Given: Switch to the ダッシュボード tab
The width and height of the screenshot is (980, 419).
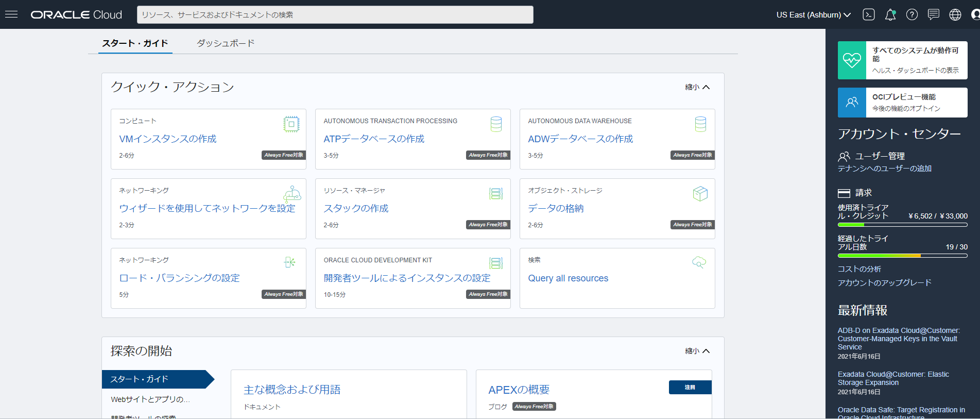Looking at the screenshot, I should [226, 43].
